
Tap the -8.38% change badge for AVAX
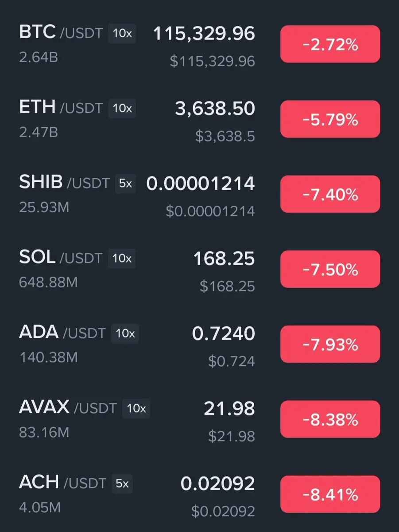[x=330, y=419]
